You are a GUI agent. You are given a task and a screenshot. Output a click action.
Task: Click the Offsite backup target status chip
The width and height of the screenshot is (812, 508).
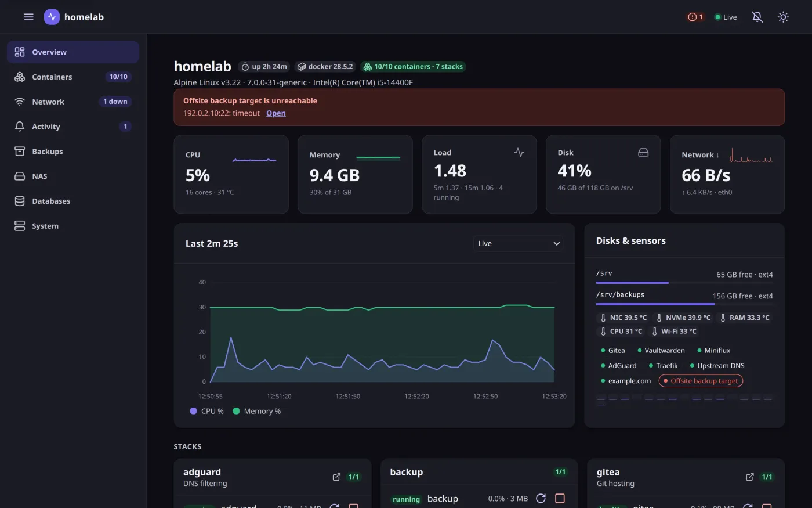[x=701, y=381]
